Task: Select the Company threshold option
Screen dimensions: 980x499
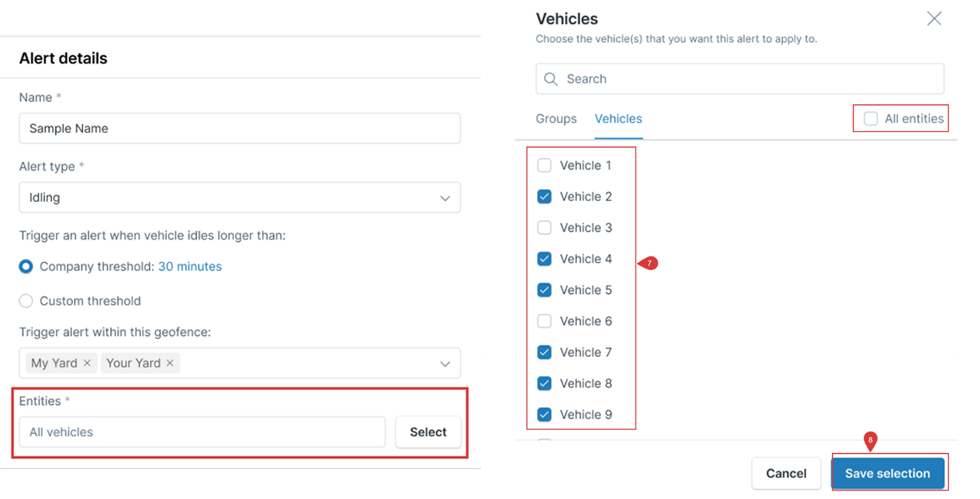Action: pos(25,266)
